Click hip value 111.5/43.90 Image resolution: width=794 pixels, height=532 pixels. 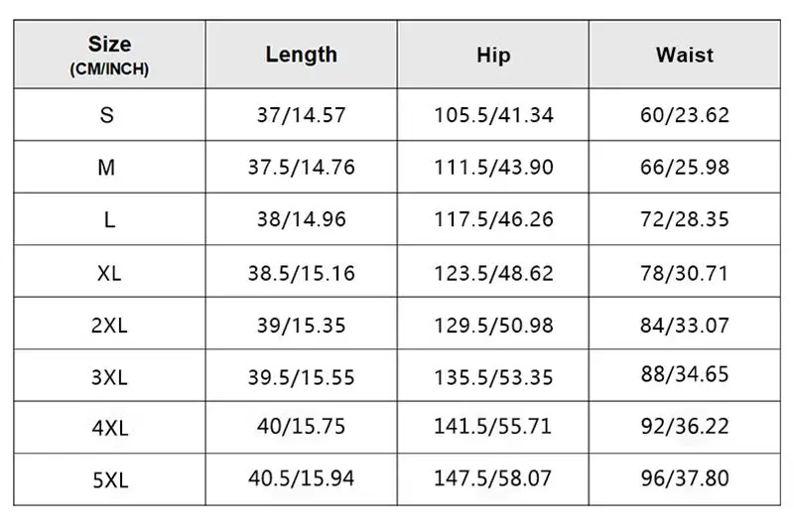click(x=493, y=167)
